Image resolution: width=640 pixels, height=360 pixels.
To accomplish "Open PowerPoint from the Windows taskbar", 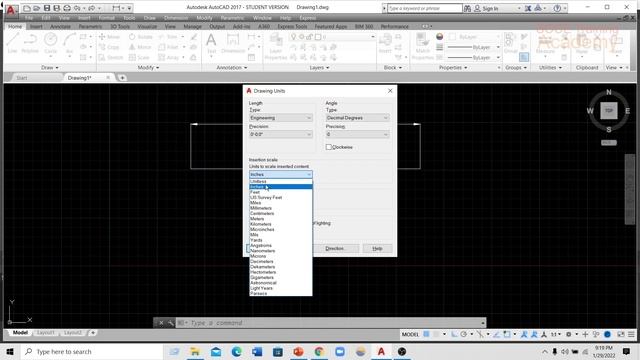I will click(x=298, y=351).
